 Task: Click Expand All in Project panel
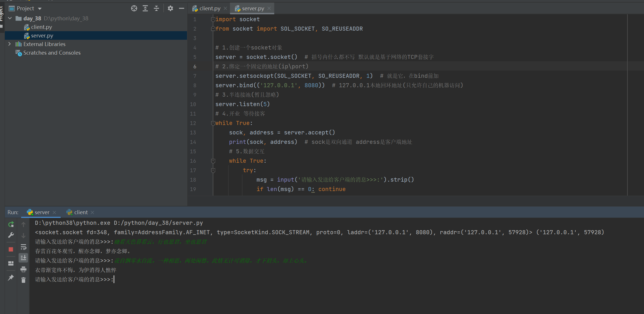[x=145, y=8]
